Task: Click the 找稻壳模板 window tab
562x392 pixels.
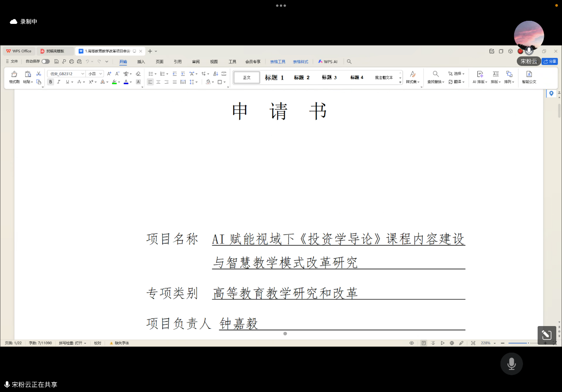Action: (x=55, y=51)
